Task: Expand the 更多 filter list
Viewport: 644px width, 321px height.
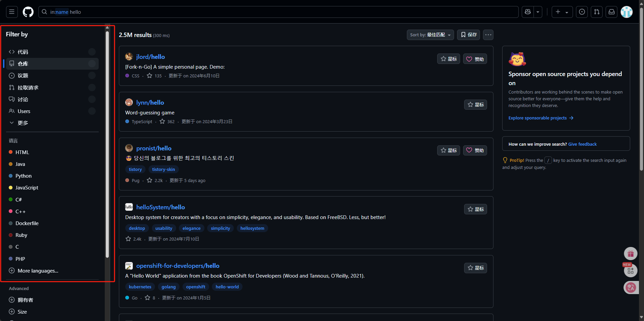Action: tap(52, 123)
